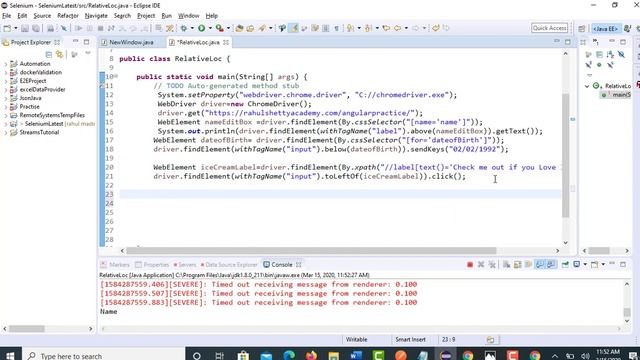640x360 pixels.
Task: Close the RelativeLoc.java editor tab
Action: (x=226, y=42)
